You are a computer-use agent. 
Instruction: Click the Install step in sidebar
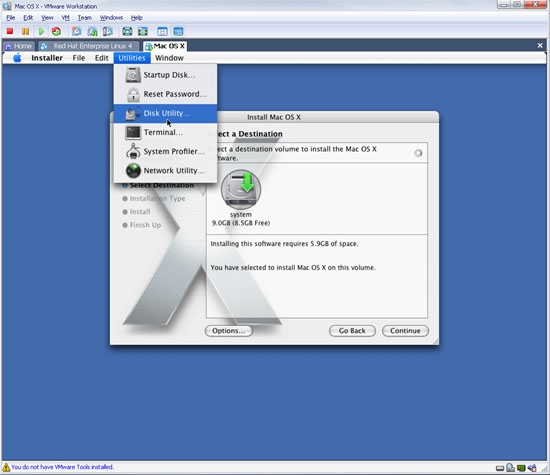[140, 212]
